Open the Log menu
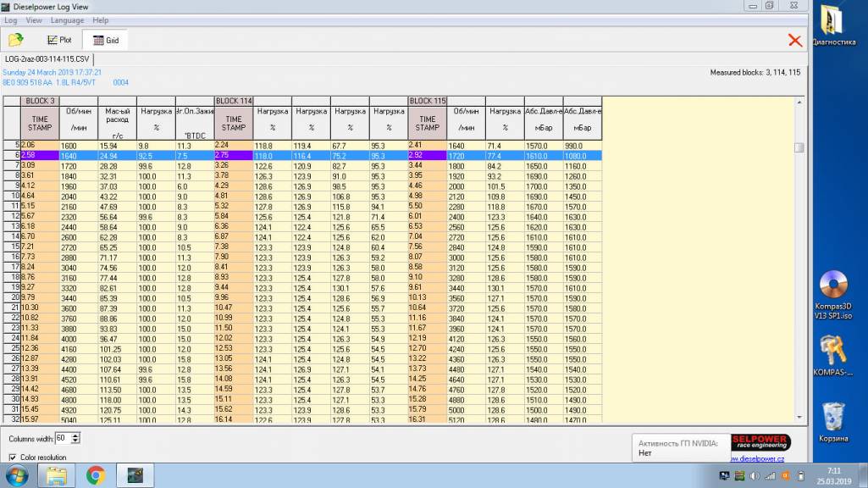This screenshot has height=488, width=868. pyautogui.click(x=11, y=19)
